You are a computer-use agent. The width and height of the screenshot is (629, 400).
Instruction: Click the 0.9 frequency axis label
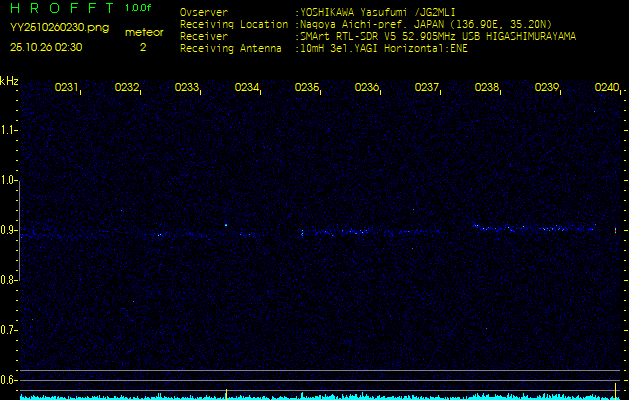click(x=9, y=230)
